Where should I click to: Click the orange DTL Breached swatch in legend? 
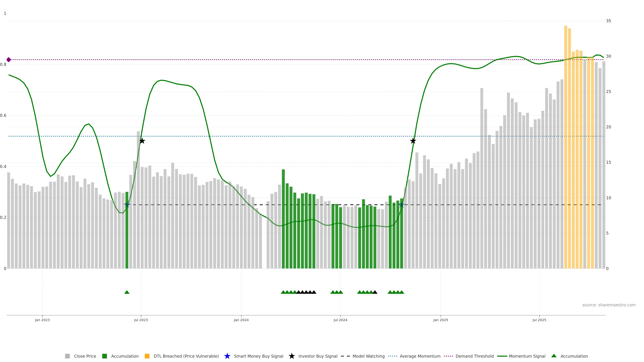click(147, 356)
